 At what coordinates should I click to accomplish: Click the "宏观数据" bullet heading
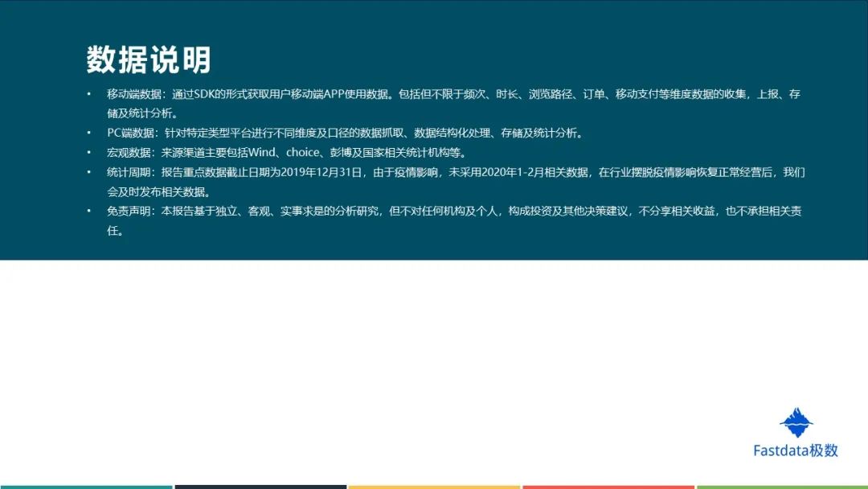(129, 152)
